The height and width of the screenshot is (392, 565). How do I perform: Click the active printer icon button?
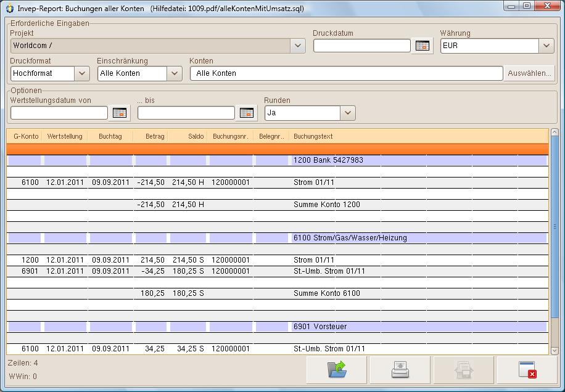400,370
